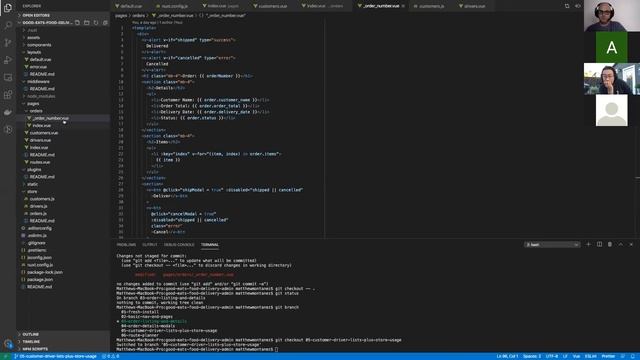Click the New Folder icon in Explorer header
The image size is (640, 360).
tap(87, 22)
